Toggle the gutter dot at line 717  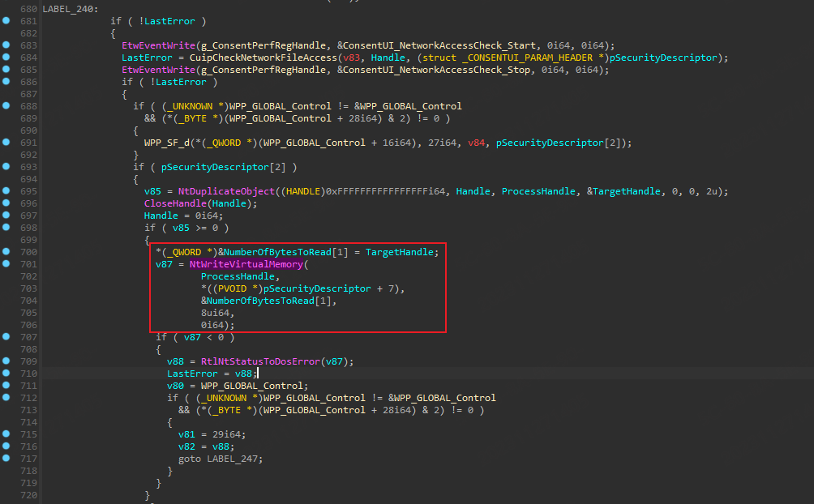coord(6,458)
